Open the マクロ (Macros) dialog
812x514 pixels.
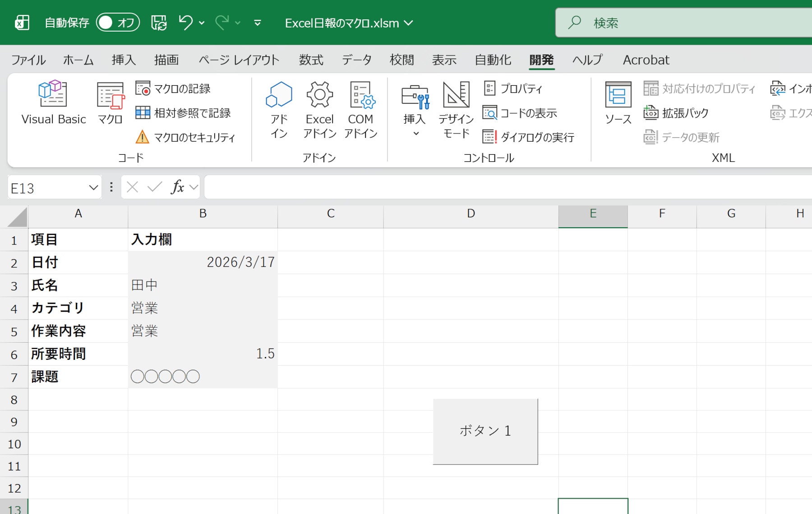(x=110, y=103)
